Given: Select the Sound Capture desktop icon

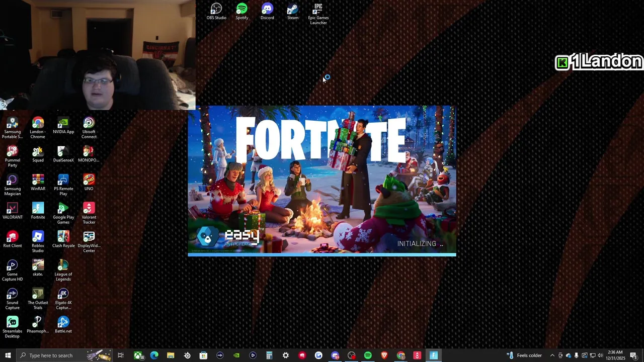Looking at the screenshot, I should [13, 299].
